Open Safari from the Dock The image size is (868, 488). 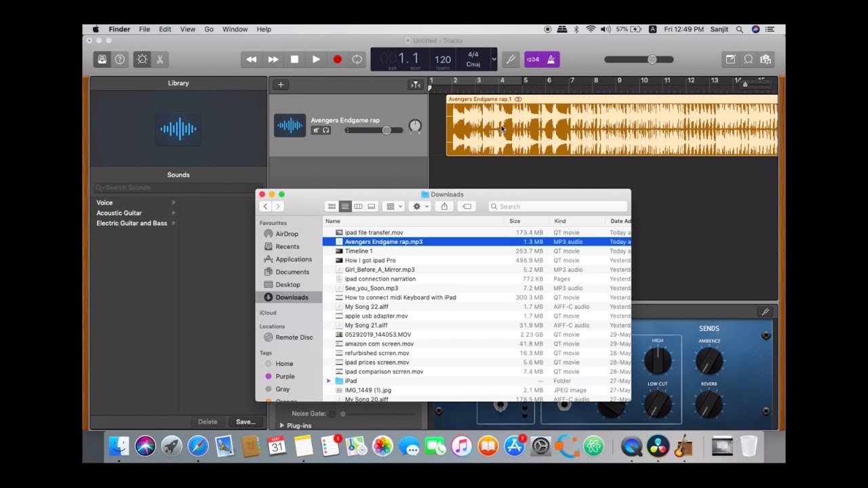[198, 446]
